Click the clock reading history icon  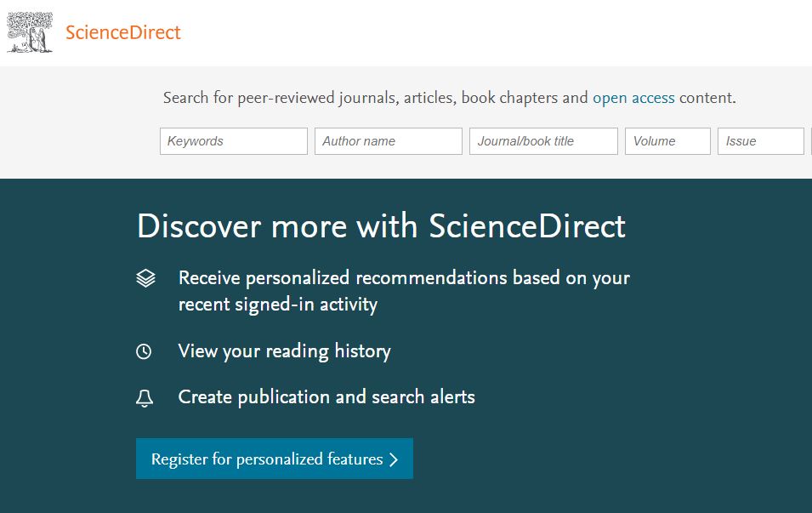click(144, 352)
